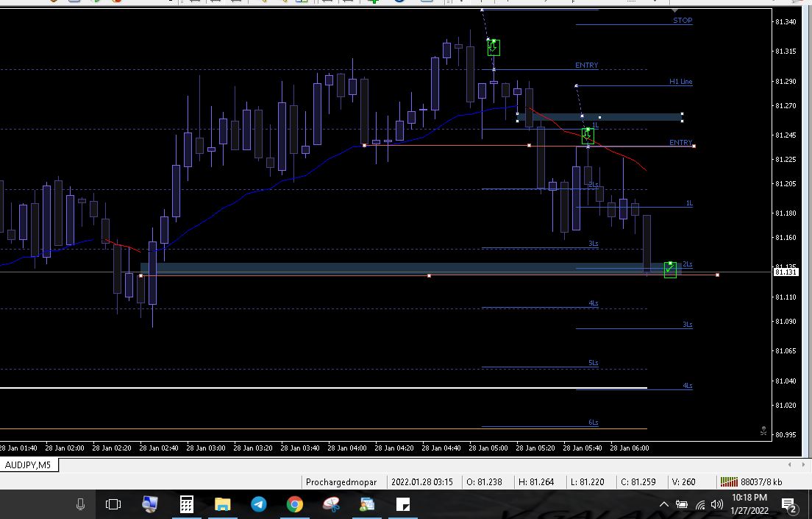The image size is (812, 519).
Task: Click the O: 81.238 open price field
Action: pyautogui.click(x=484, y=481)
